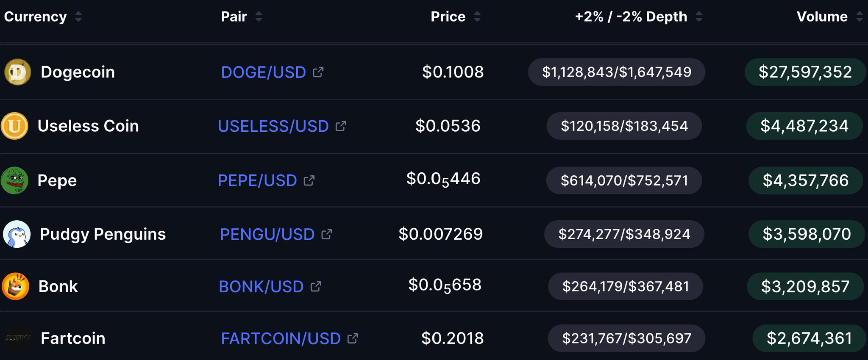Open the PENGU/USD pair link
Viewport: 868px width, 360px height.
click(x=267, y=234)
